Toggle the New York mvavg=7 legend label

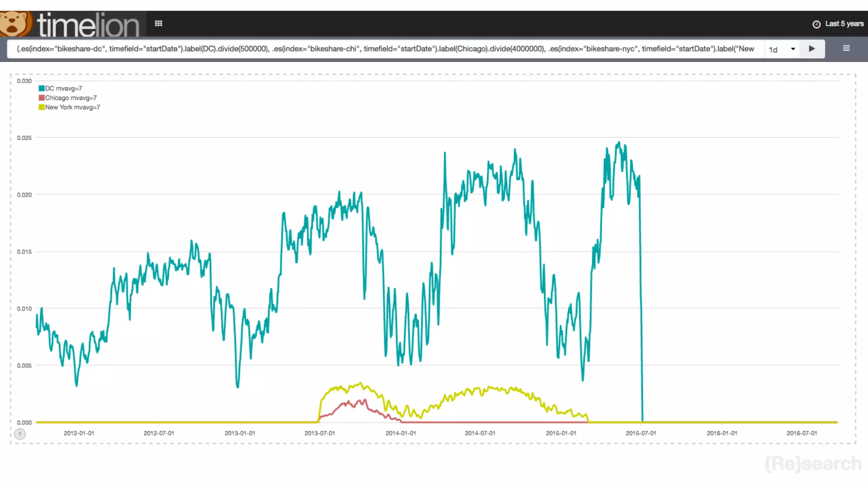tap(72, 107)
